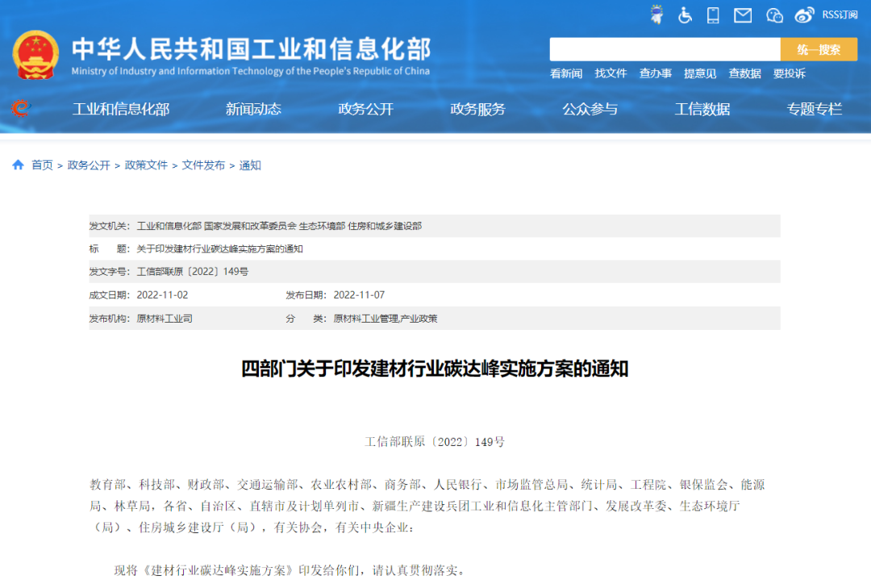Open the Weibo icon link
Viewport: 871px width, 588px height.
pos(804,15)
